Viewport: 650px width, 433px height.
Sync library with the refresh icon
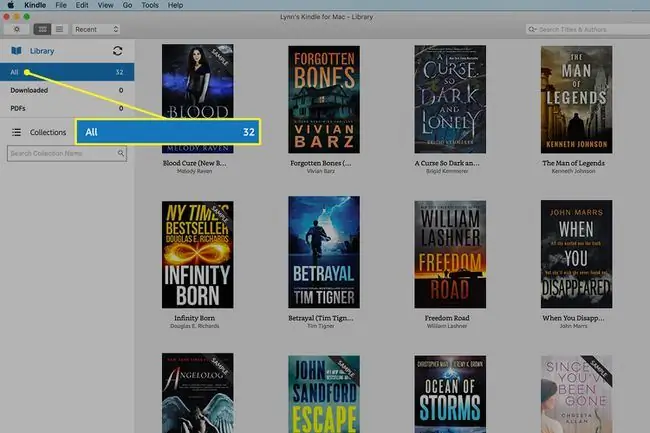(x=117, y=51)
